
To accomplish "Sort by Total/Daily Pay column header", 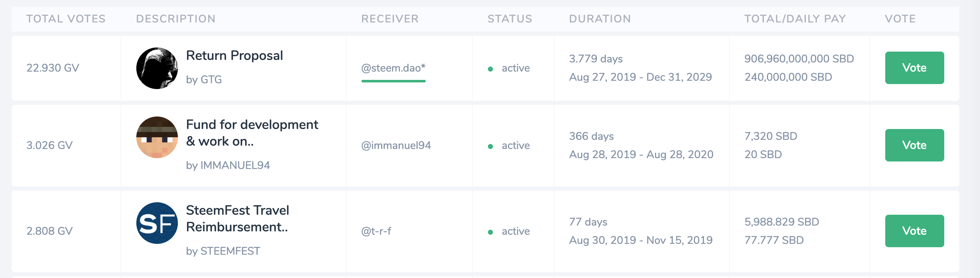I will pos(795,19).
